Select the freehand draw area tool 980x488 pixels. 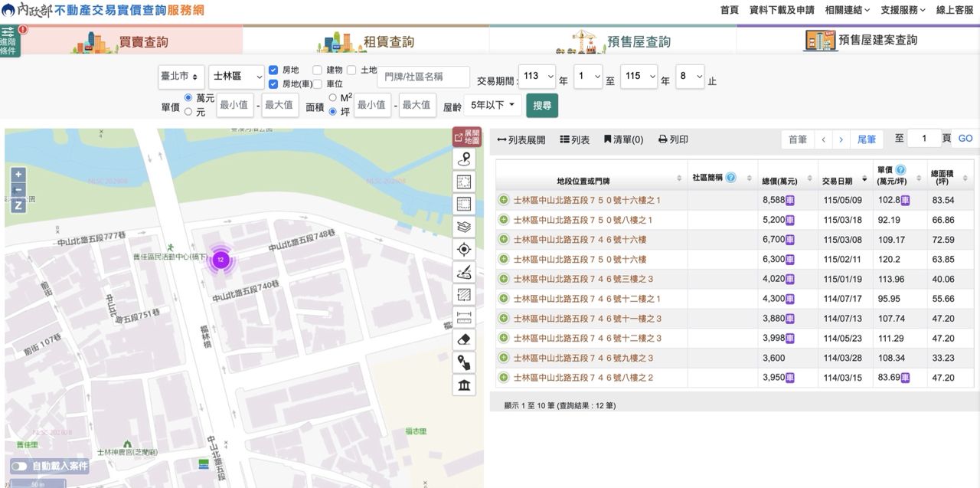(x=464, y=272)
